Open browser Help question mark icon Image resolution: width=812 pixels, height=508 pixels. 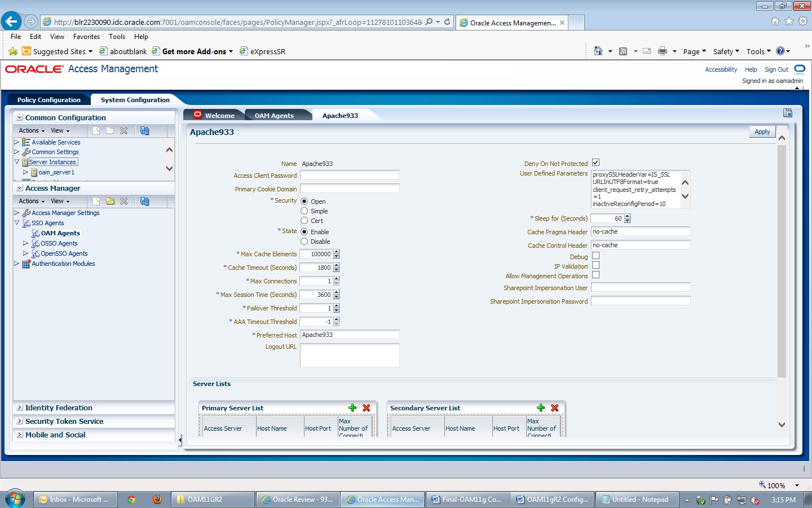(780, 51)
